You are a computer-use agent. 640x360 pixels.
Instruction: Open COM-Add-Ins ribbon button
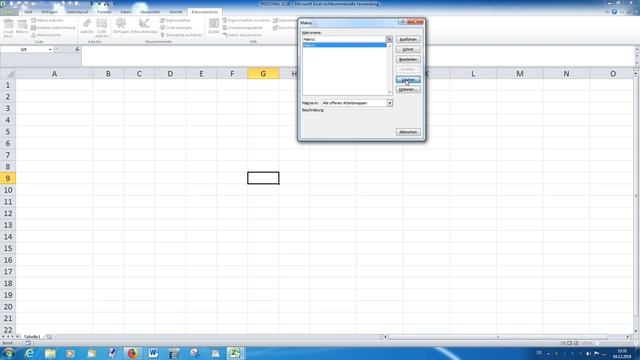click(102, 28)
